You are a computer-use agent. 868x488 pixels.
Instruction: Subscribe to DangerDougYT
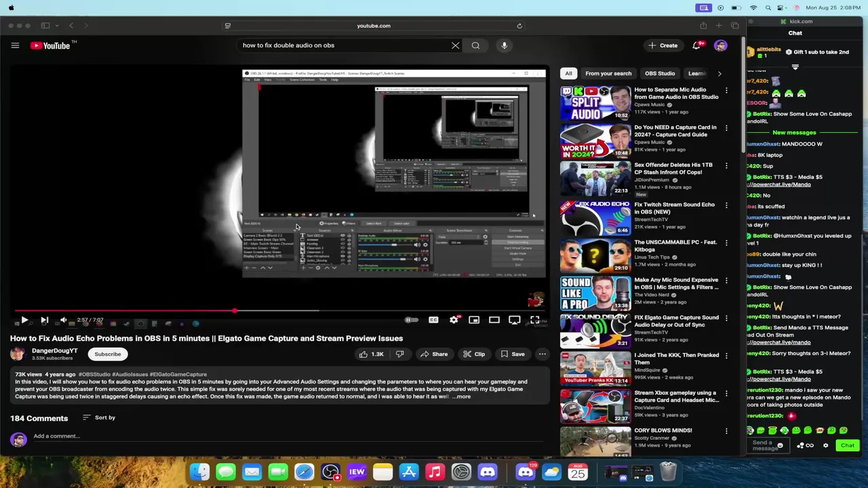(x=108, y=354)
